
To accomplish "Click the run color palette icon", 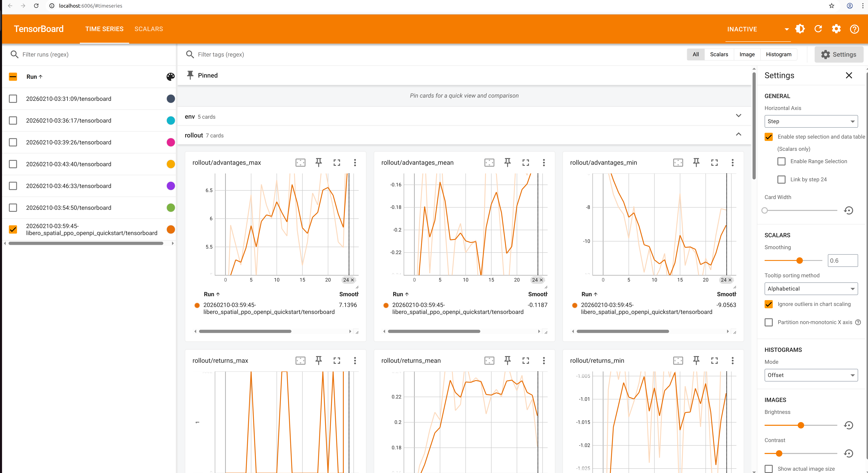I will point(170,77).
